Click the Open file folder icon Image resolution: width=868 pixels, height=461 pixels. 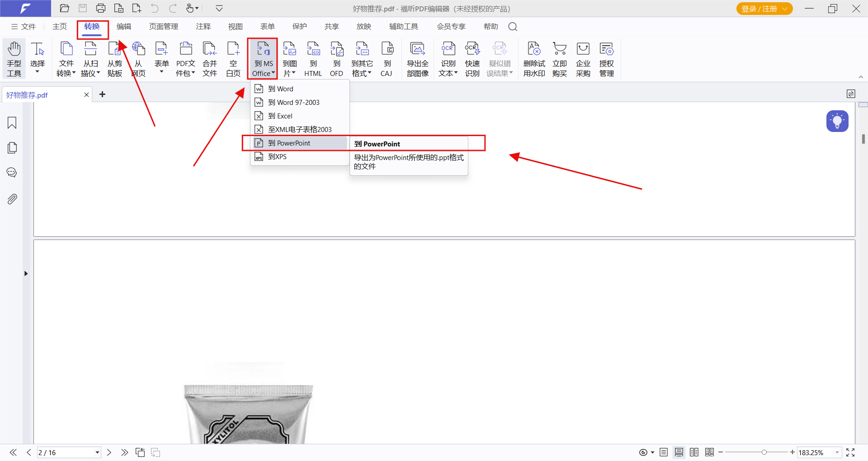[x=64, y=8]
